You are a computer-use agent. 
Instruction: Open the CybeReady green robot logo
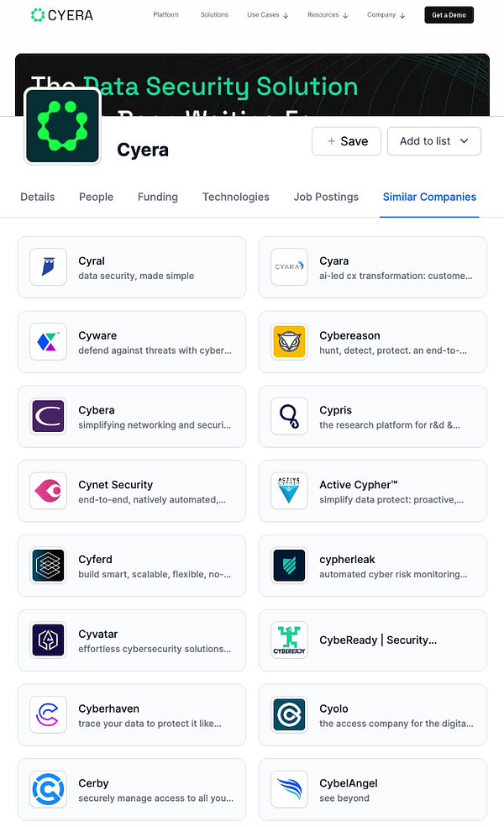click(x=289, y=640)
